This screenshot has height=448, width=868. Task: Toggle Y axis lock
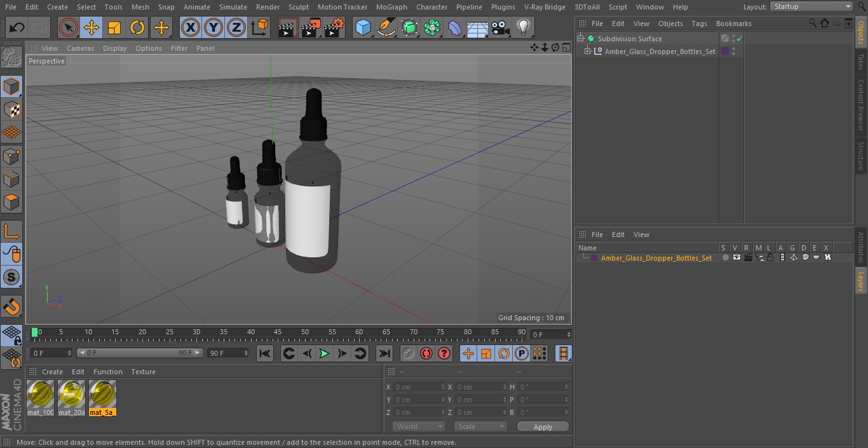214,28
